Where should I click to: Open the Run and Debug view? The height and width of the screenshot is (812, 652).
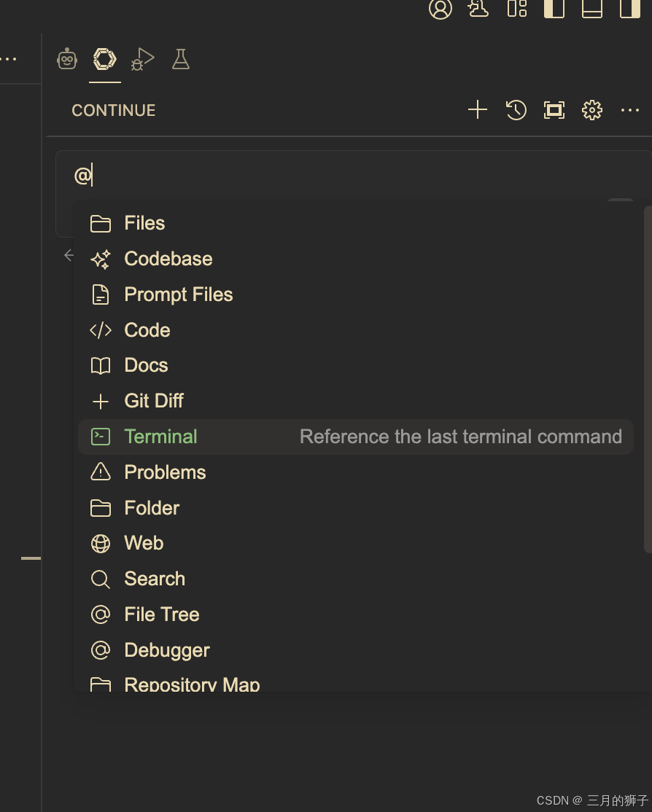[x=143, y=59]
